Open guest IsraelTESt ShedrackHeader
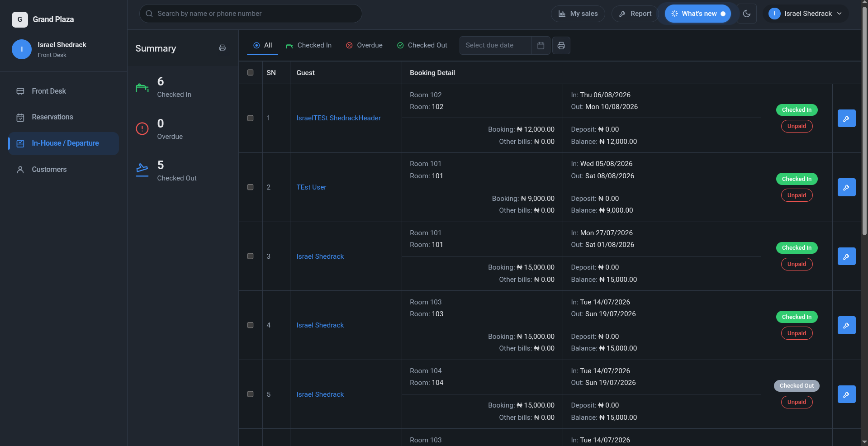868x446 pixels. [x=338, y=118]
